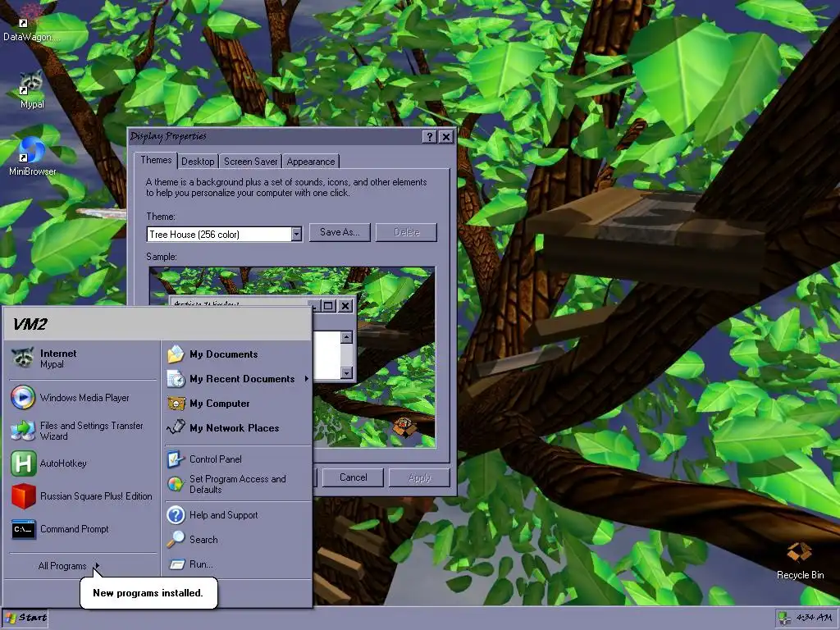Click Cancel in Display Properties
The height and width of the screenshot is (630, 840).
353,477
